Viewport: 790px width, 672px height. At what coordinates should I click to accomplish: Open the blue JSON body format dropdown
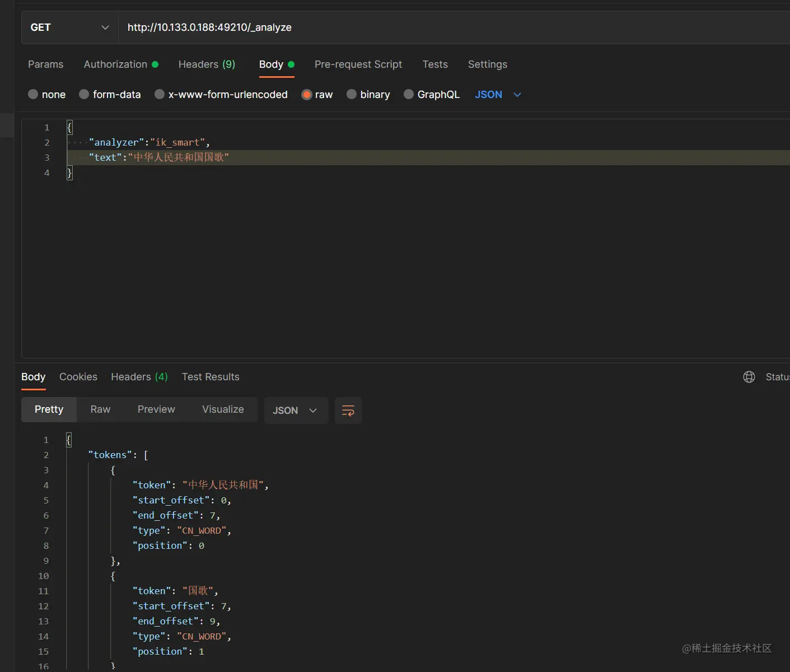click(x=498, y=95)
